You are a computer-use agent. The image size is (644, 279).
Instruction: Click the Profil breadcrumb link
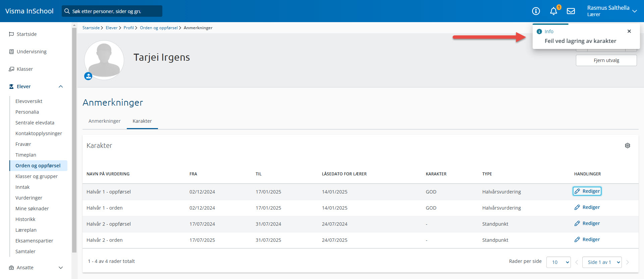(x=128, y=28)
